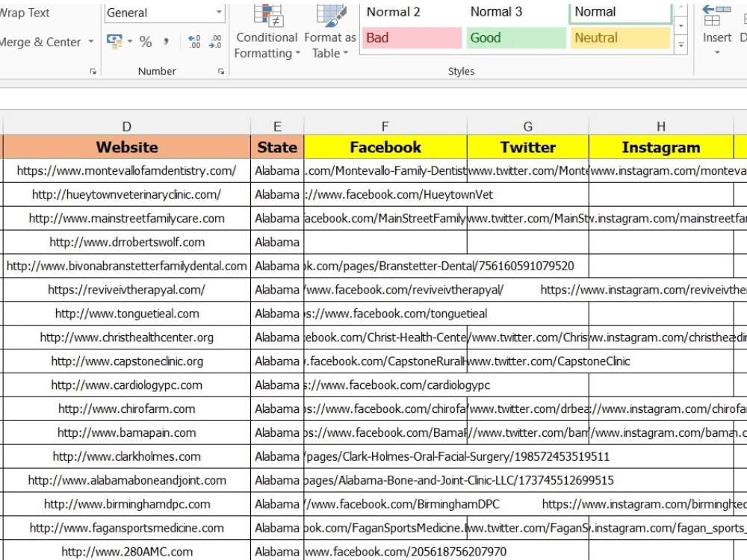
Task: Click Merge & Center button
Action: point(40,42)
